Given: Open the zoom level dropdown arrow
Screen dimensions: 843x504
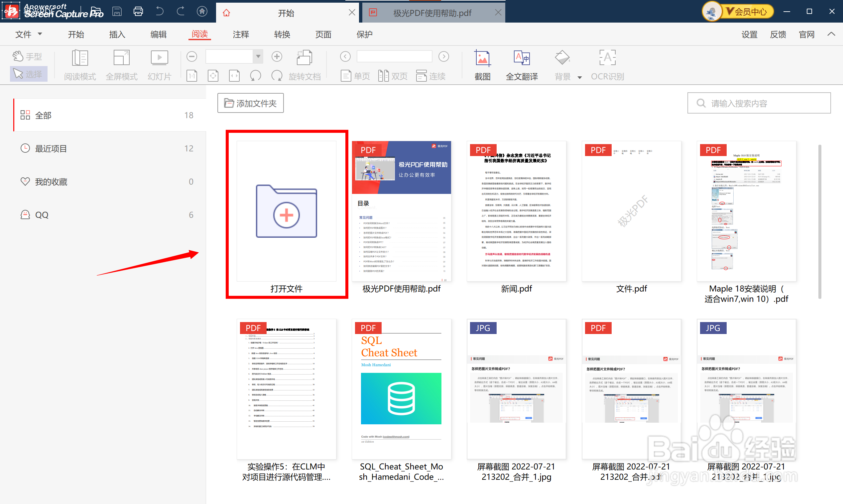Looking at the screenshot, I should pos(258,56).
